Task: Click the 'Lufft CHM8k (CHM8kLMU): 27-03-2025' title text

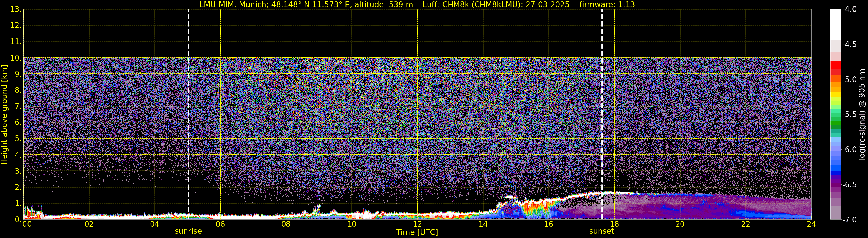Action: pos(496,5)
